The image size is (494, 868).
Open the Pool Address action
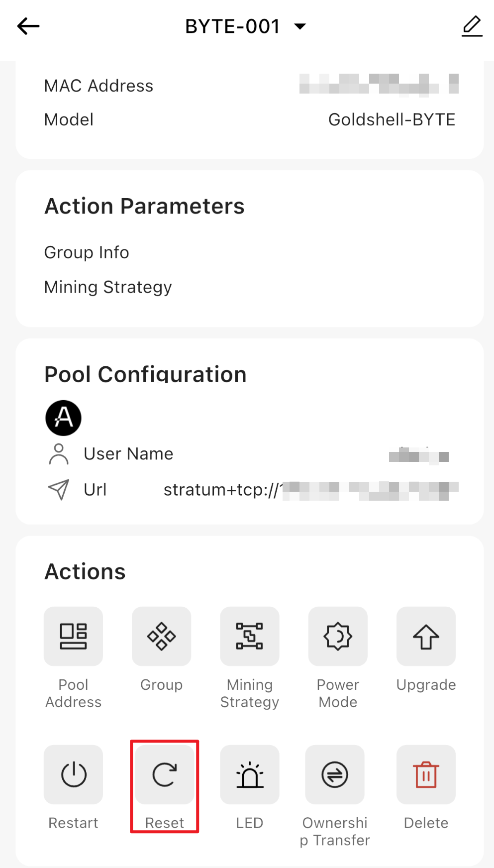pyautogui.click(x=74, y=636)
